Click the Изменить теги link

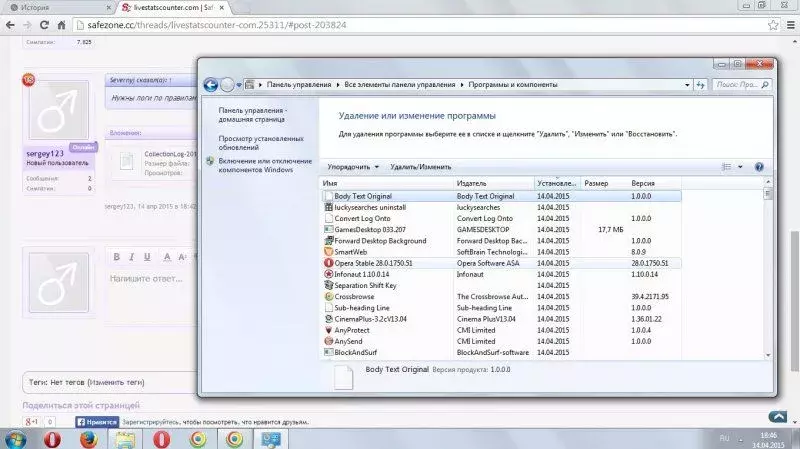(x=116, y=382)
